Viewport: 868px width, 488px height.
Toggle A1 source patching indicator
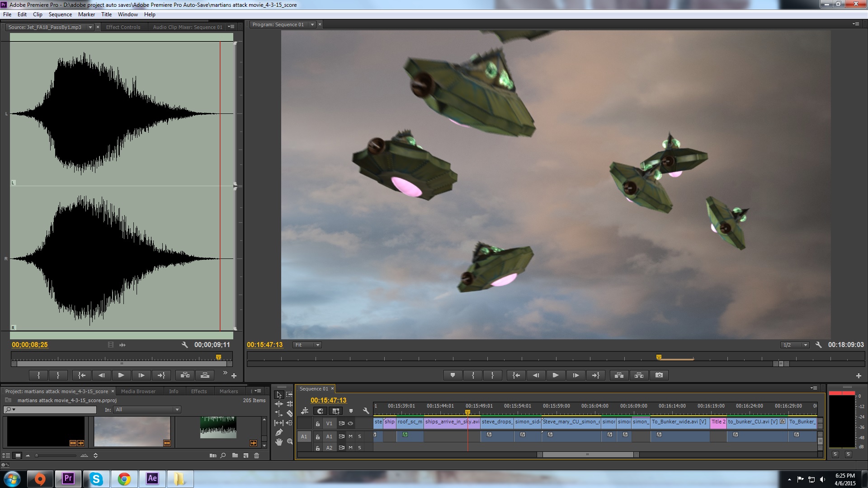(304, 436)
